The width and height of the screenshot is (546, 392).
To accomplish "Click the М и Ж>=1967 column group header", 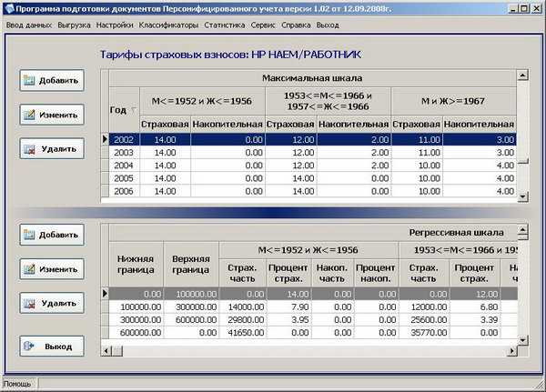I will pyautogui.click(x=453, y=101).
